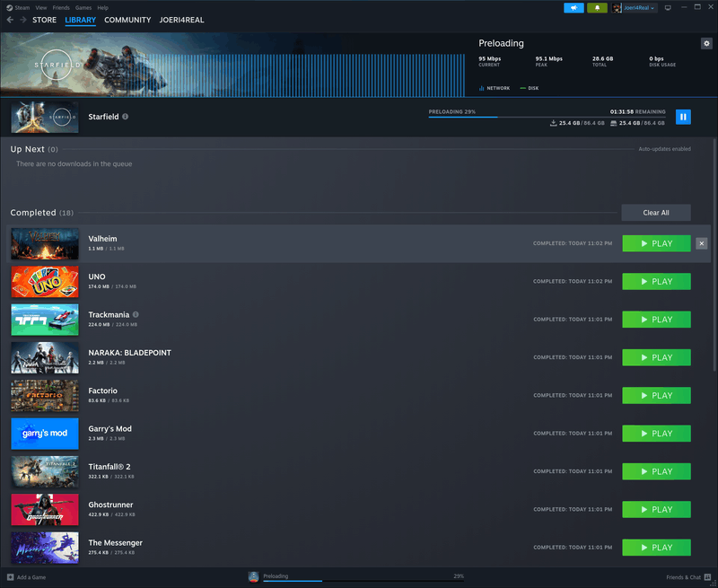718x588 pixels.
Task: Click the Starfield game title
Action: [x=103, y=117]
